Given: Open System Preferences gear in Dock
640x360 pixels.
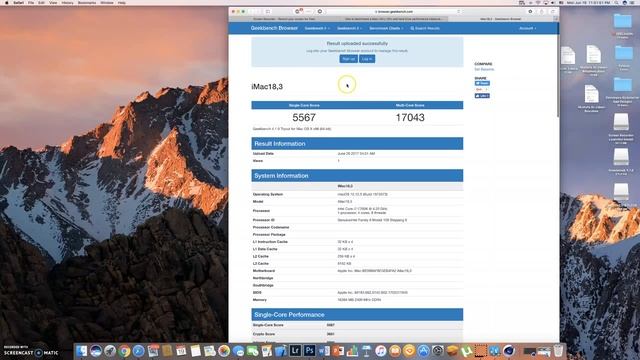Looking at the screenshot, I should [438, 351].
